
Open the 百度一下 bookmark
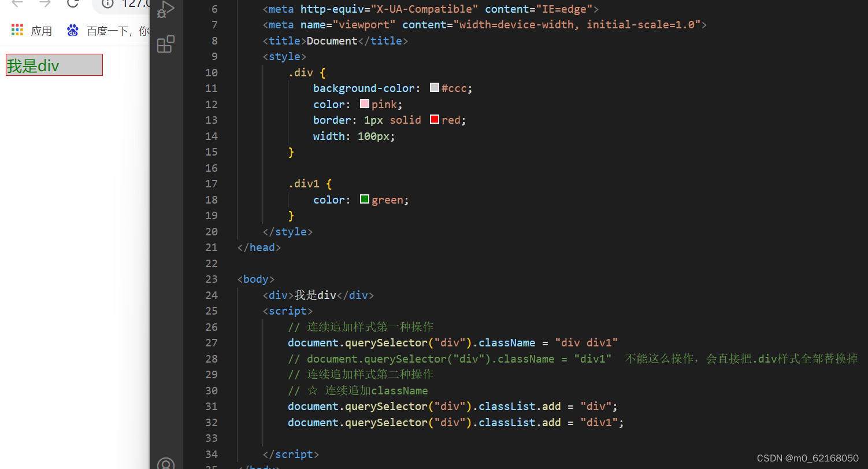110,30
